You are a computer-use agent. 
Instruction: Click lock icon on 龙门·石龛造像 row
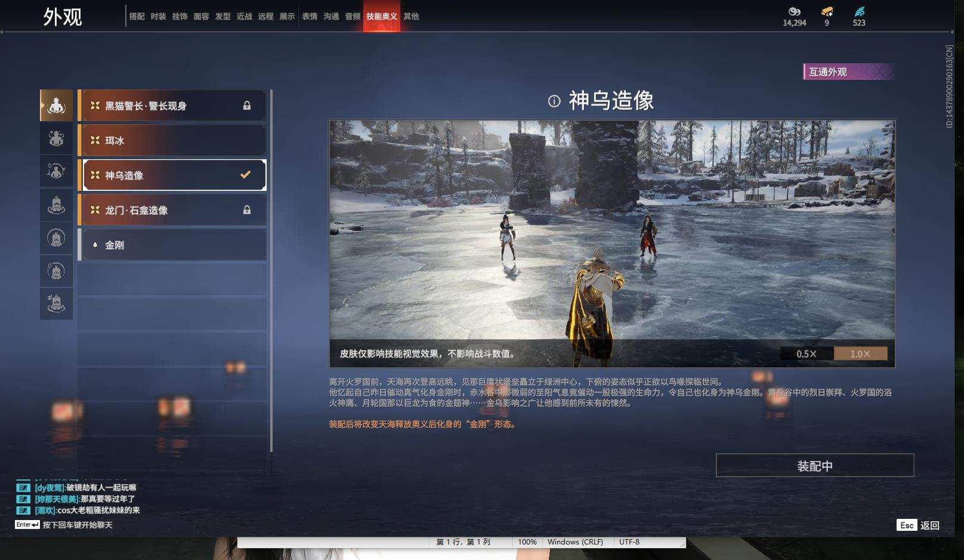(x=247, y=210)
